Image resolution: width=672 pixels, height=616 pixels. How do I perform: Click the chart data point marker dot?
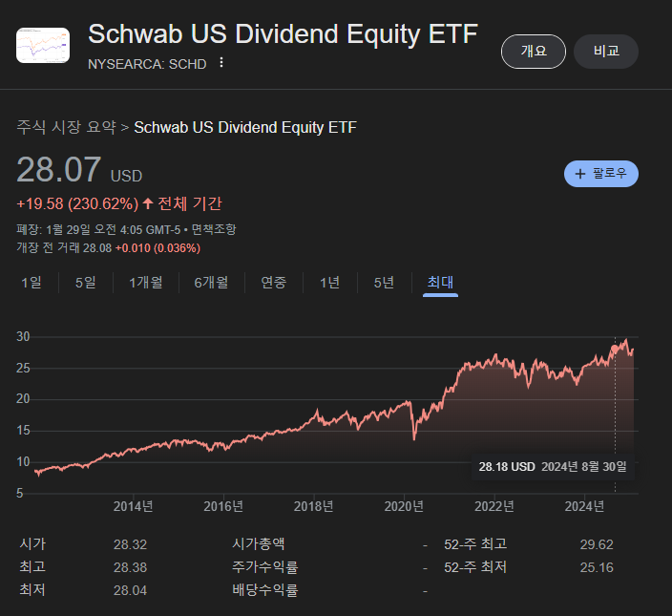point(615,349)
